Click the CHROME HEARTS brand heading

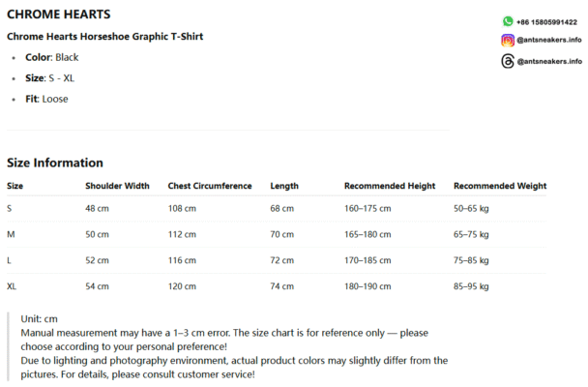pos(59,15)
